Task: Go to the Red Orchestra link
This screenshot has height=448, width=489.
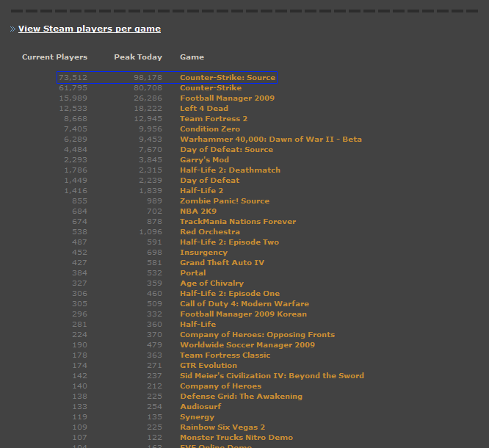Action: coord(210,232)
